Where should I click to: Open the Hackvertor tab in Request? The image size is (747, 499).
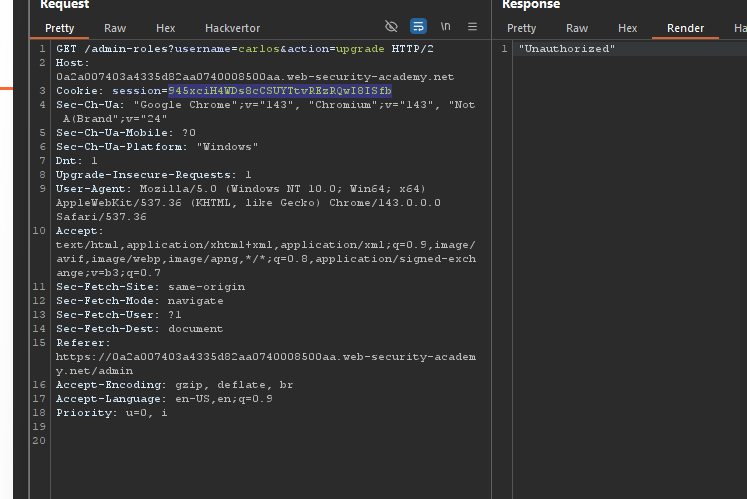click(232, 28)
